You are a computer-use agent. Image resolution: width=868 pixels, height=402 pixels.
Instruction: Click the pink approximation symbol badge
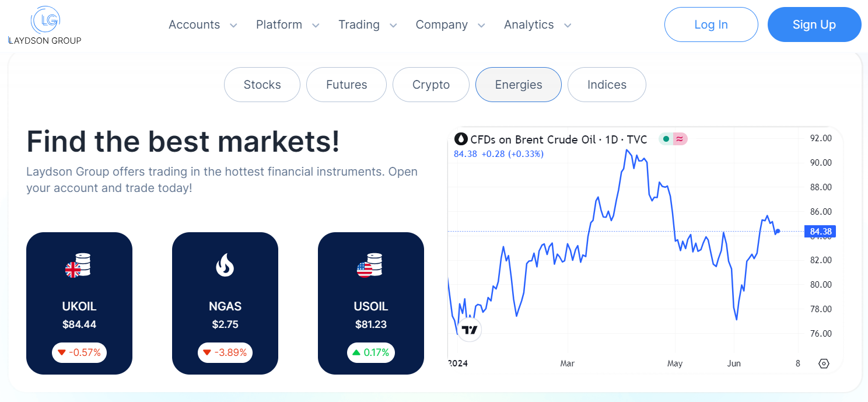[x=680, y=139]
